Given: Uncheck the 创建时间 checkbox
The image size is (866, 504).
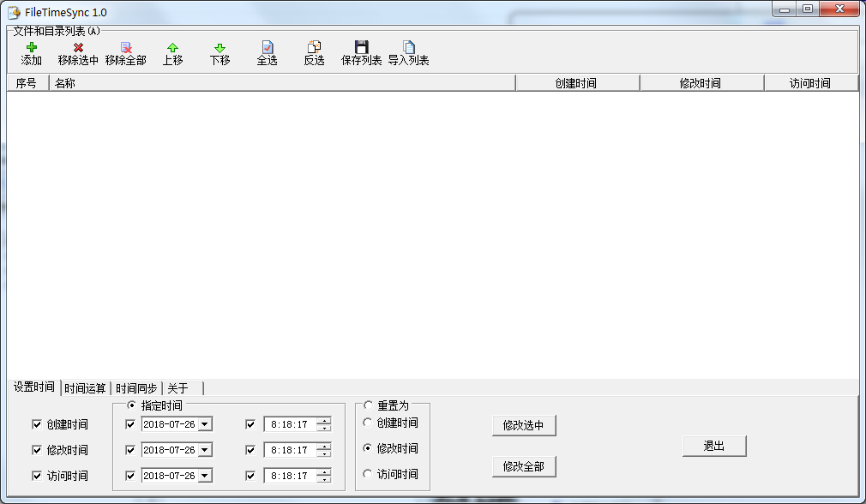Looking at the screenshot, I should pyautogui.click(x=35, y=423).
